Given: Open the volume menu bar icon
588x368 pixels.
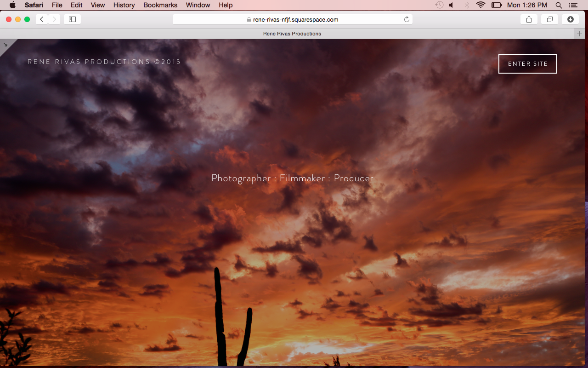Looking at the screenshot, I should tap(451, 5).
